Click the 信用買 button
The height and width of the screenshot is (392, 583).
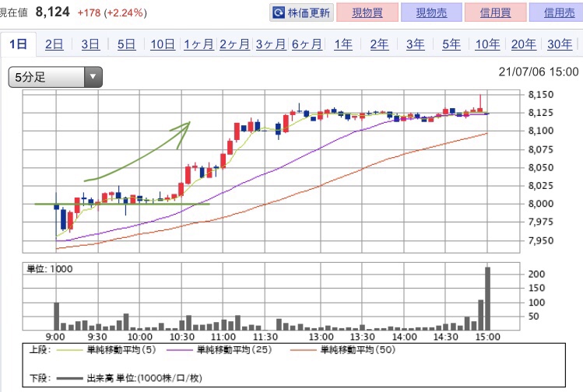click(x=495, y=12)
